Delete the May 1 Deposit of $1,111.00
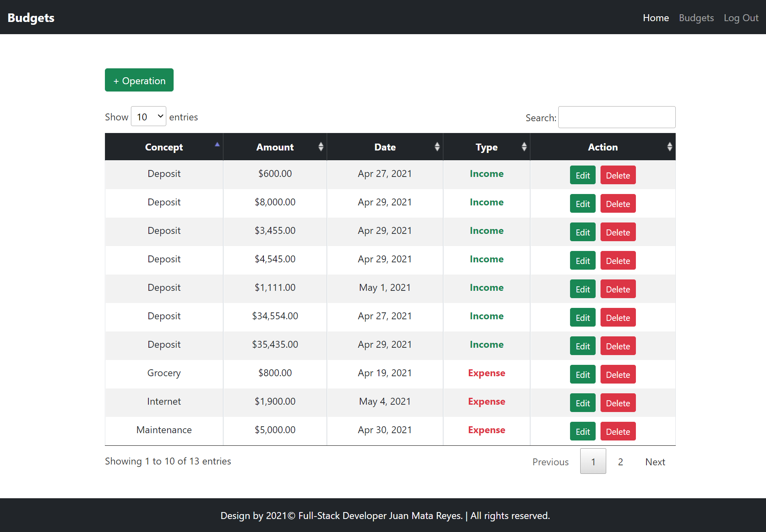The width and height of the screenshot is (766, 532). click(x=618, y=289)
